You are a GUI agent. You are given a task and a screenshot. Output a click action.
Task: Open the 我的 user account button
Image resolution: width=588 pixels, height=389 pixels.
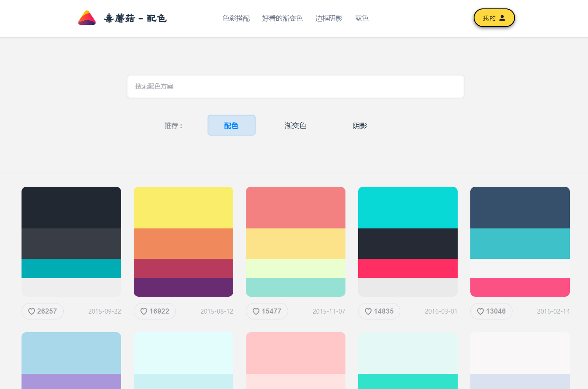[494, 18]
